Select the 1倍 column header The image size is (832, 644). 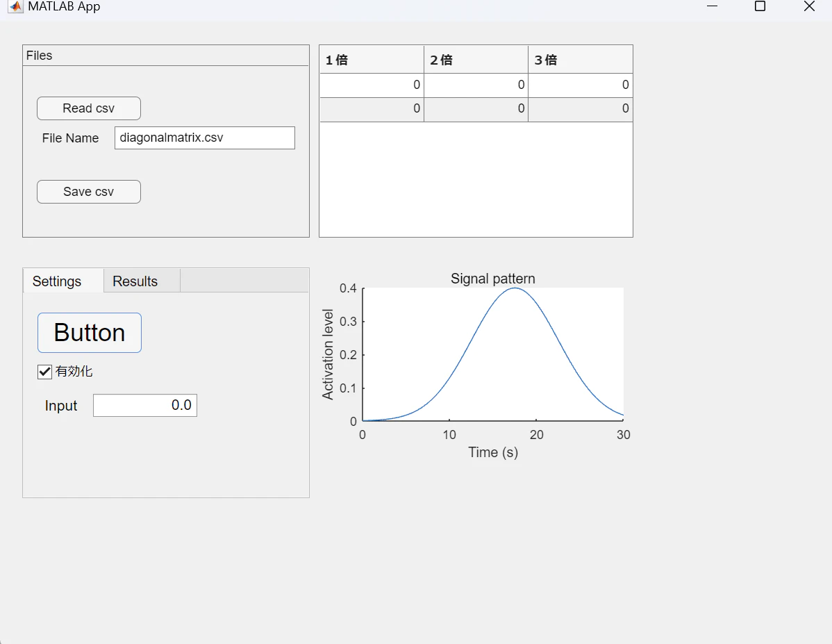tap(372, 60)
